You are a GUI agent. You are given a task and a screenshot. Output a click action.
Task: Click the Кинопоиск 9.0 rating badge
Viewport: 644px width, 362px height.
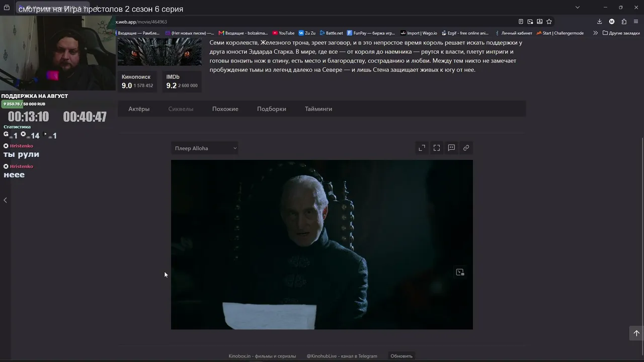coord(137,81)
